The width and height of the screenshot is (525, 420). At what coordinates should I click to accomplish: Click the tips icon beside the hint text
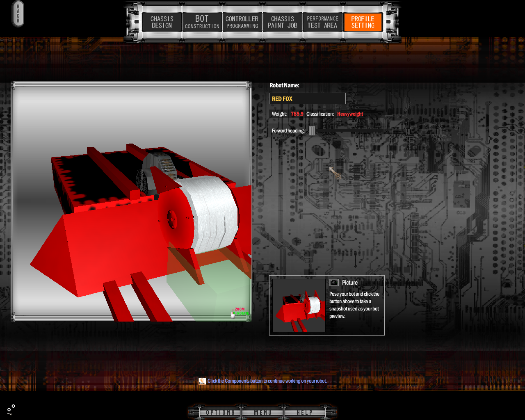coord(202,381)
